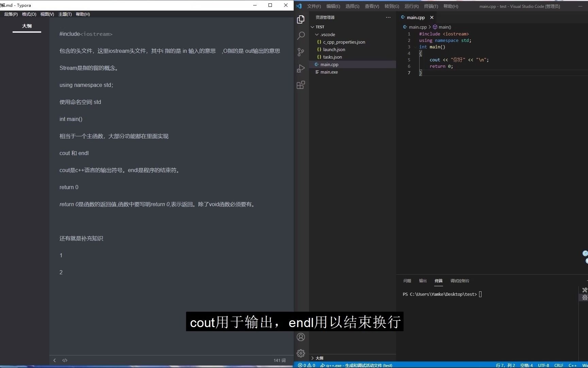Expand the 大纲 panel at VS Code bottom

319,358
